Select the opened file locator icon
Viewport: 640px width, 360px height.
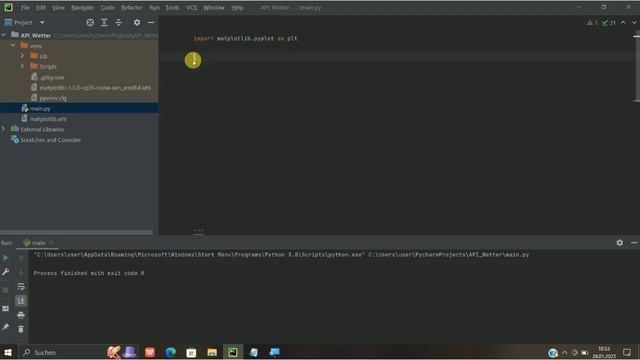90,22
